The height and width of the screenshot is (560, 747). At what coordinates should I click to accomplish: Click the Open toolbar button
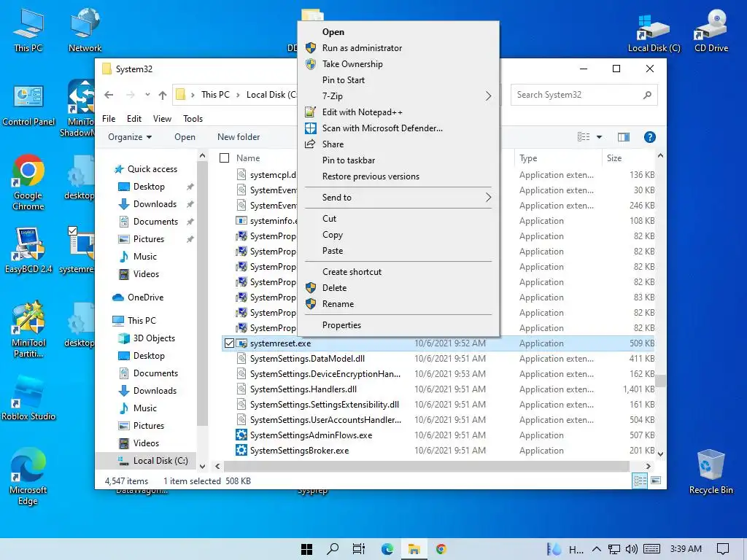pyautogui.click(x=185, y=137)
